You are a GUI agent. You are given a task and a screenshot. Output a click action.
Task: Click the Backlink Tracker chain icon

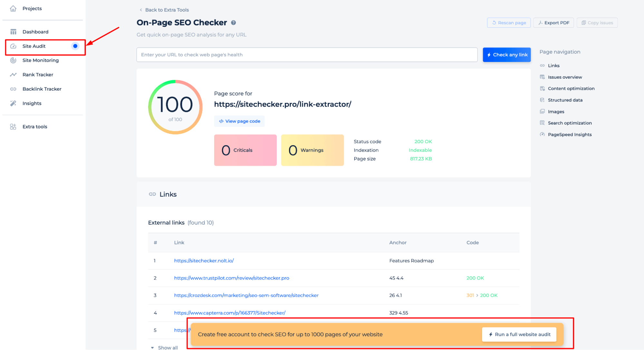(x=13, y=89)
